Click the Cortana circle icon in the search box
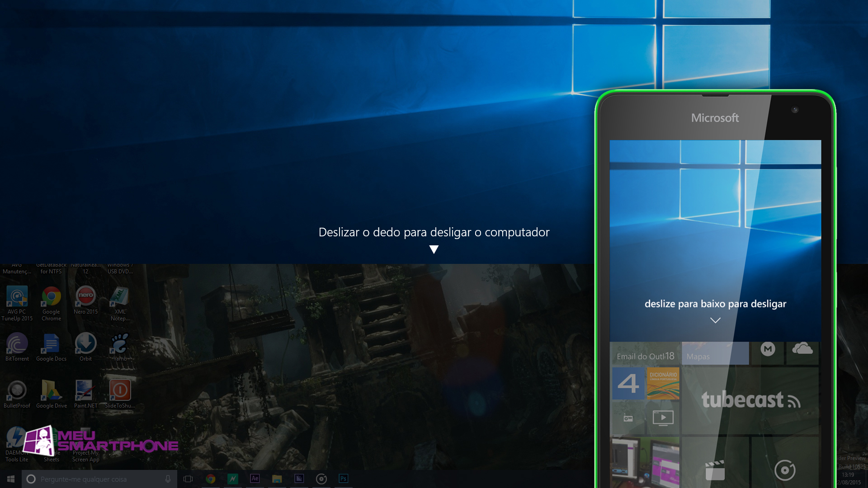868x488 pixels. click(31, 479)
